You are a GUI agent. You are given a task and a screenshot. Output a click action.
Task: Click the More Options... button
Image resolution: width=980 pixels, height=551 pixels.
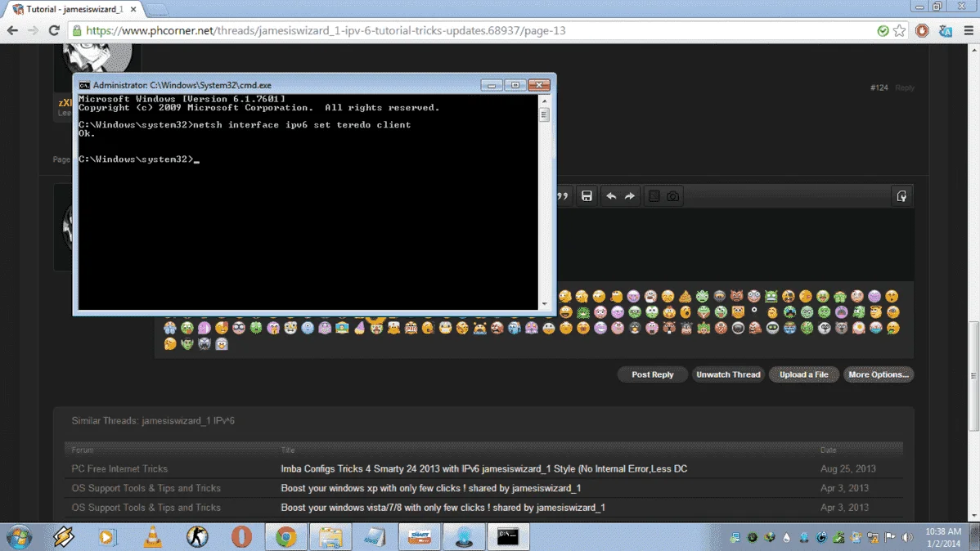(878, 374)
